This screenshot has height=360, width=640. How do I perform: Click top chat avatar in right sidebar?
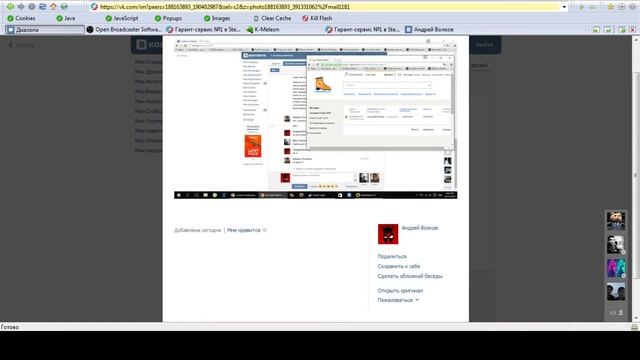tap(616, 220)
